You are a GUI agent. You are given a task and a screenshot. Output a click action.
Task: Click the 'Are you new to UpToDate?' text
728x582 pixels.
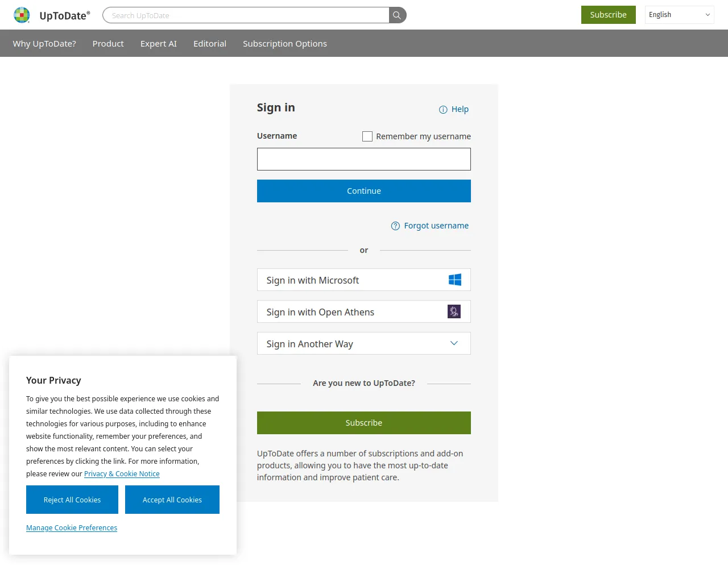click(364, 383)
